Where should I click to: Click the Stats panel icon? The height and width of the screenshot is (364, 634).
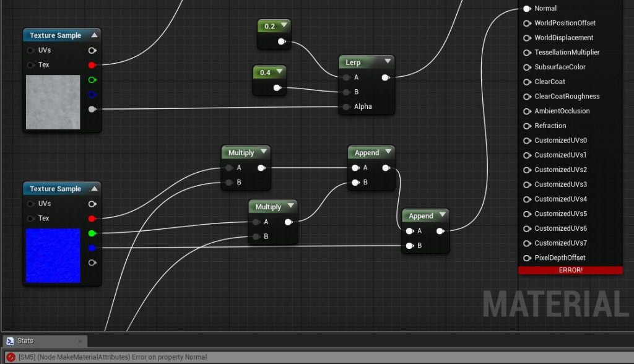tap(10, 340)
